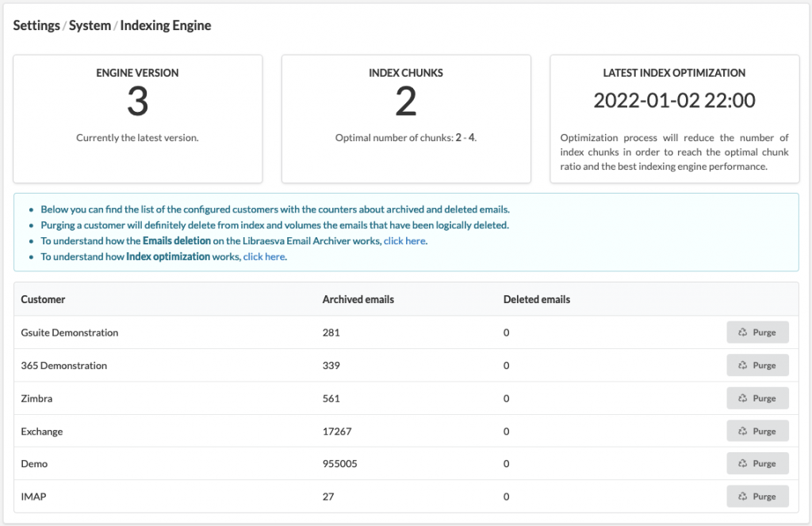This screenshot has height=526, width=812.
Task: Click 'Currently the latest version.' text
Action: click(x=137, y=138)
